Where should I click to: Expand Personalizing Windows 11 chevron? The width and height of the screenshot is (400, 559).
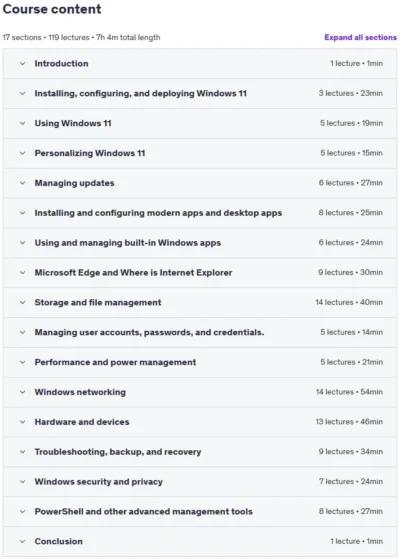[x=22, y=153]
